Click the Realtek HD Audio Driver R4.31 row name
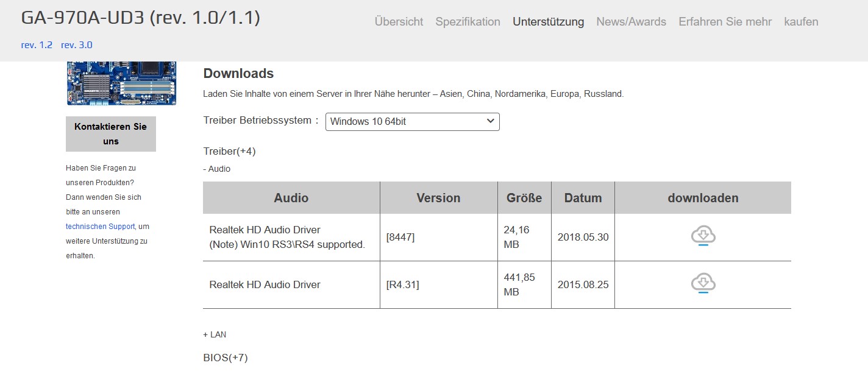Viewport: 868px width, 374px height. pos(265,284)
